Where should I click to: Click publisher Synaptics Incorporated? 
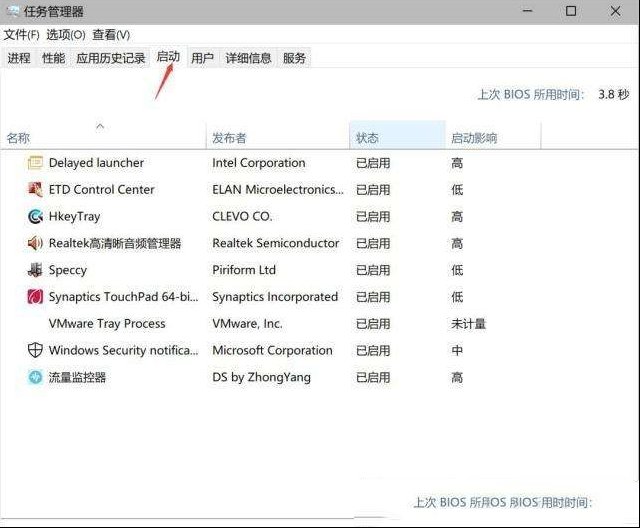pos(275,297)
